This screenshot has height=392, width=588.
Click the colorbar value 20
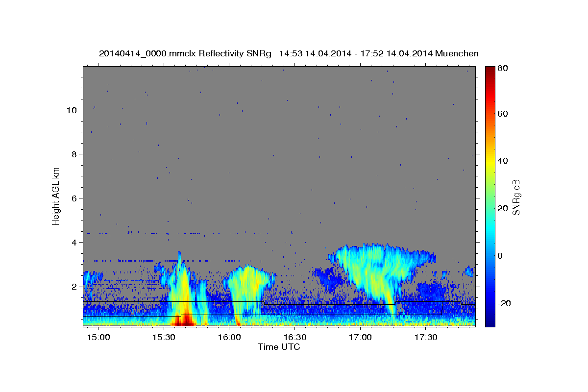[502, 208]
